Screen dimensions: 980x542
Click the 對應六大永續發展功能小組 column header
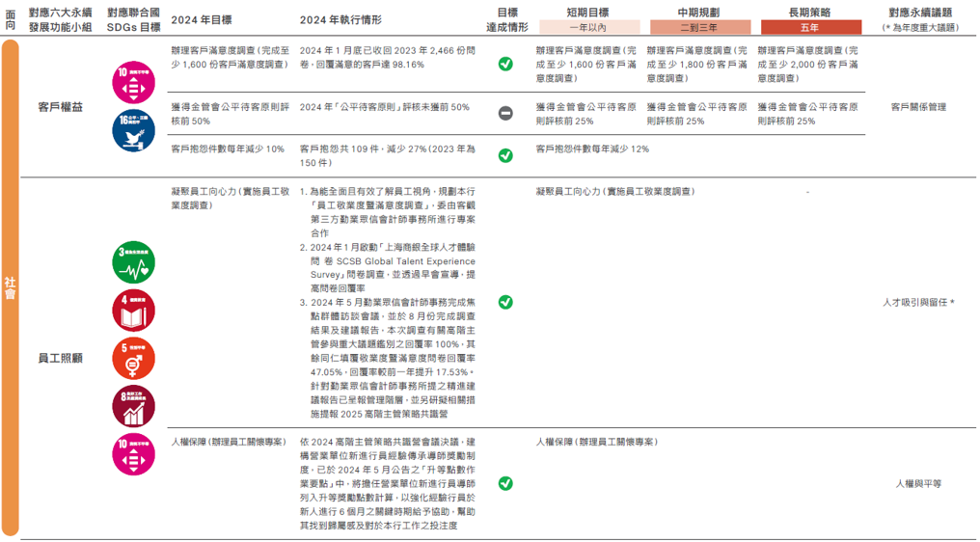(60, 19)
